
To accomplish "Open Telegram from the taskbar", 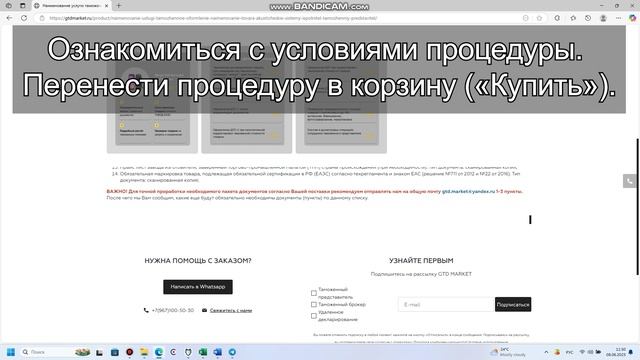I will [232, 352].
